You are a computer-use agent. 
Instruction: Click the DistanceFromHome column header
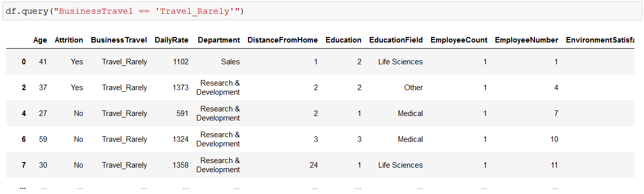[283, 40]
